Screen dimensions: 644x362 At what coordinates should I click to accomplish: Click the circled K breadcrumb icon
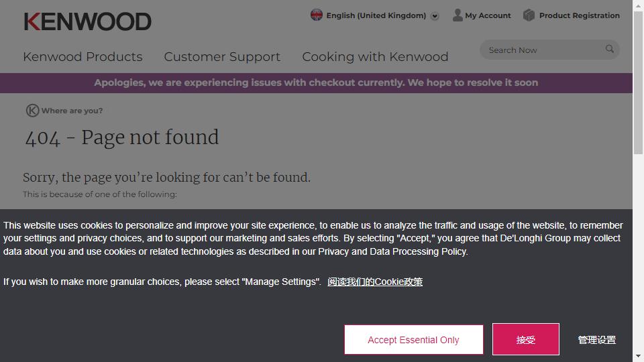pyautogui.click(x=32, y=111)
